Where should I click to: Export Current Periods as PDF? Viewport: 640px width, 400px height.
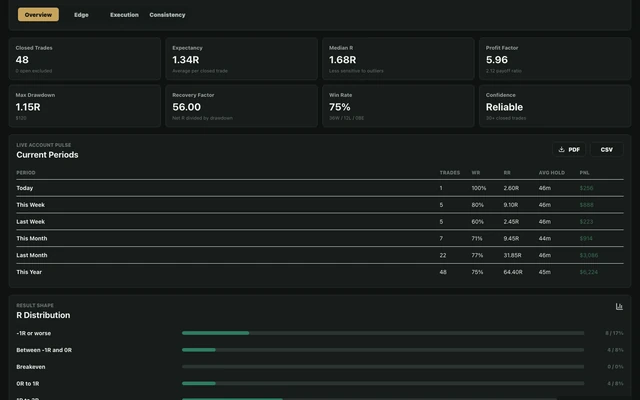(x=569, y=149)
